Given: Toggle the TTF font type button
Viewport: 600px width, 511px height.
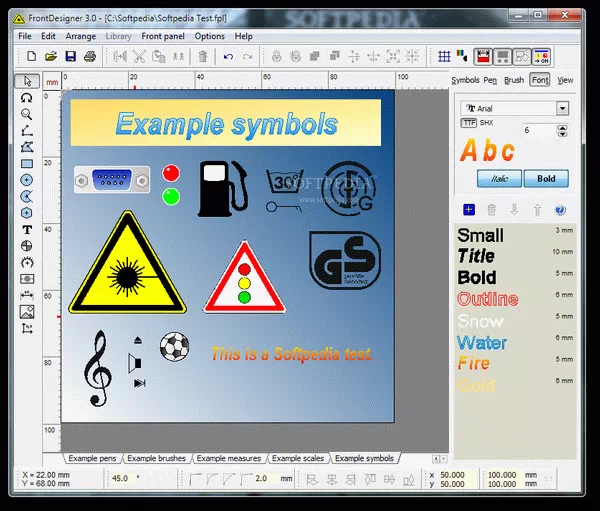Looking at the screenshot, I should 468,123.
